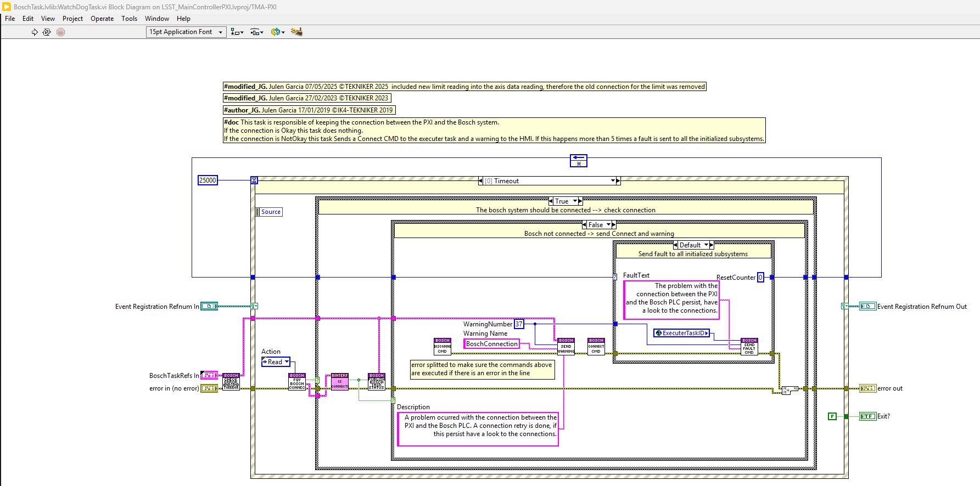
Task: Open the Operate menu
Action: pyautogui.click(x=102, y=19)
